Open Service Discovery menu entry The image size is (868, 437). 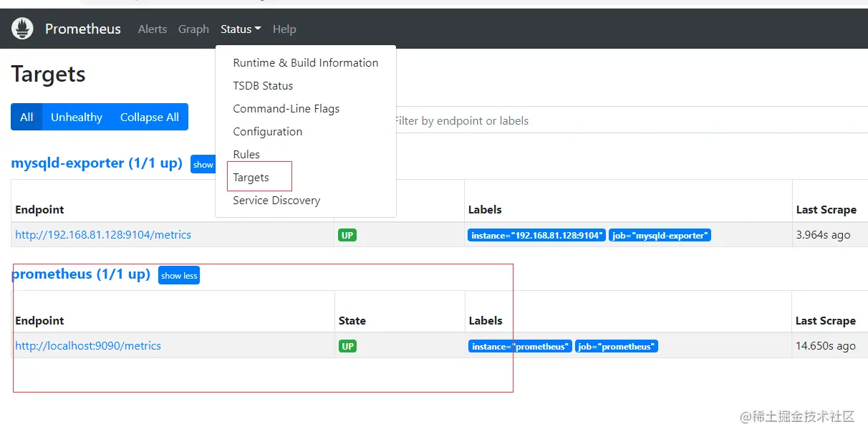[x=306, y=201]
